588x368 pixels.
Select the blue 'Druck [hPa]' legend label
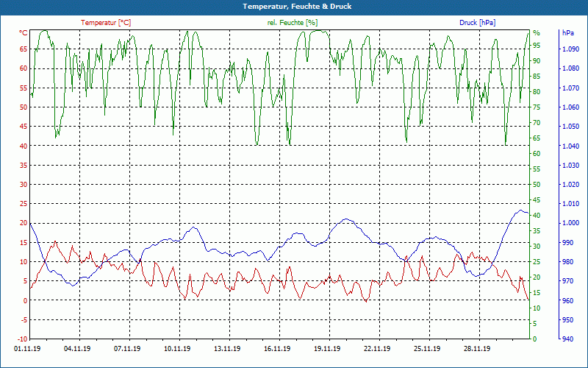point(477,23)
